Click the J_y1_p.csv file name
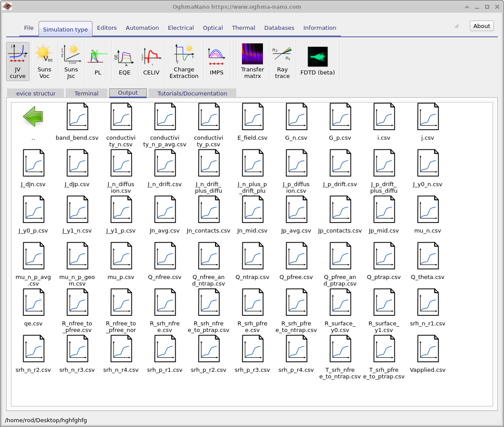 121,230
